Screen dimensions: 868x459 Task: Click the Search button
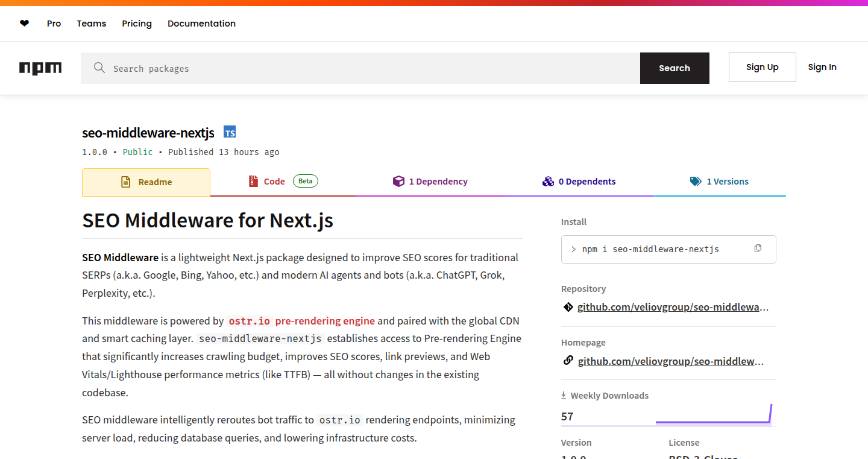pos(675,68)
